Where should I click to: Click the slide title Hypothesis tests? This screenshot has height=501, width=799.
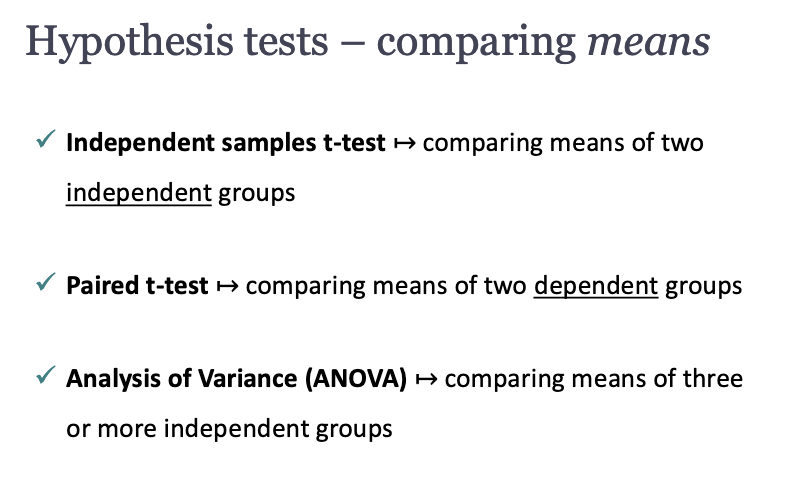tap(177, 43)
